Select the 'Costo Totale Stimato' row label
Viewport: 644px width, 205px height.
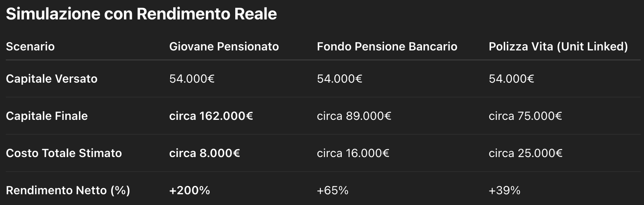pos(64,153)
